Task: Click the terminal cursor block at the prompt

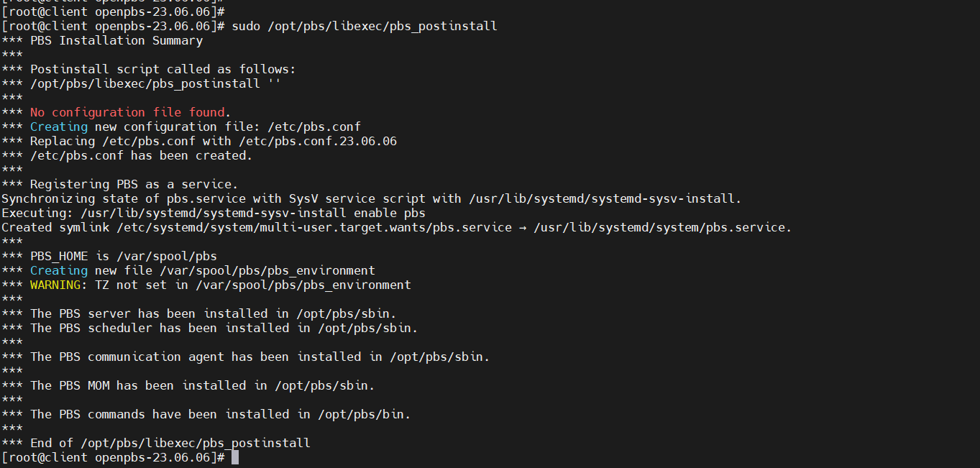Action: 235,457
